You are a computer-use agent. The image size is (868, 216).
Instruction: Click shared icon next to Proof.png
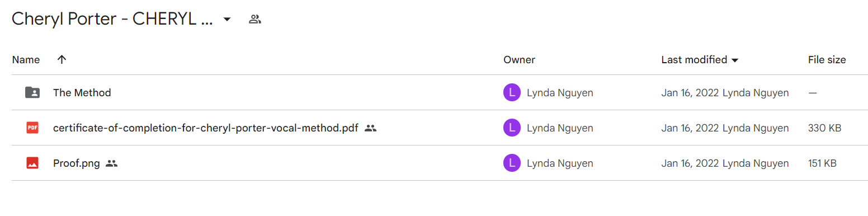[111, 163]
